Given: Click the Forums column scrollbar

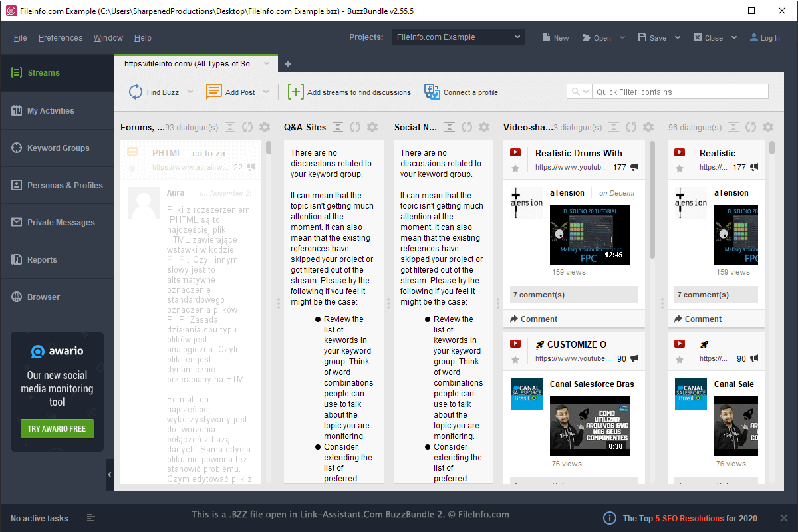Looking at the screenshot, I should tap(269, 148).
